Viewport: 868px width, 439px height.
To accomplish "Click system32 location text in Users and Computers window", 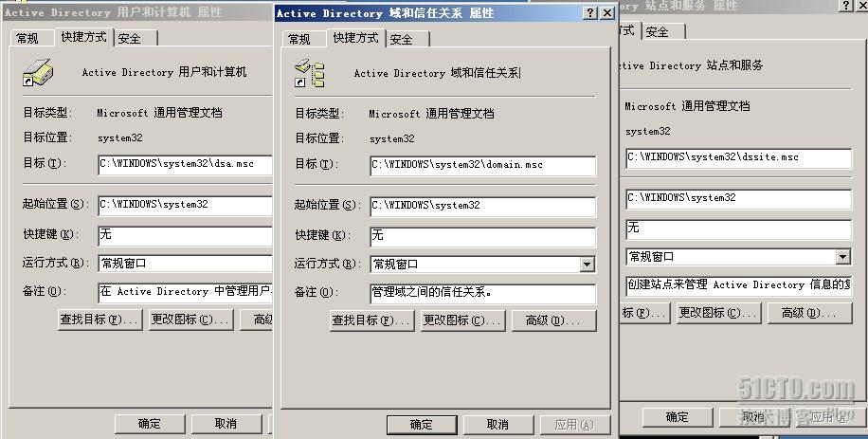I will pos(120,137).
